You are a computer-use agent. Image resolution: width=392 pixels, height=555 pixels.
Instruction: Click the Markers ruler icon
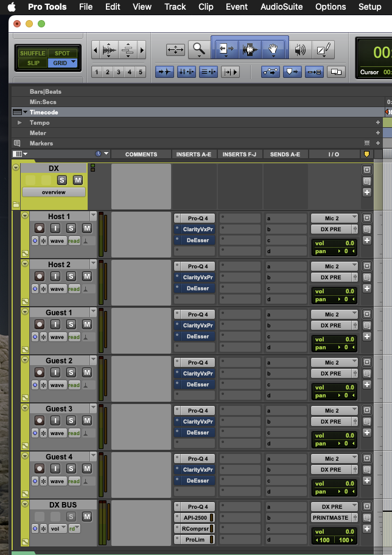pyautogui.click(x=16, y=144)
